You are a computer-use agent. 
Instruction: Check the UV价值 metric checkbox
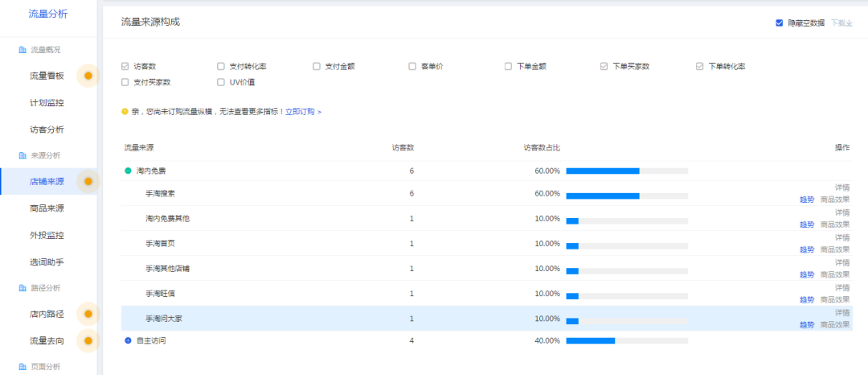[221, 82]
